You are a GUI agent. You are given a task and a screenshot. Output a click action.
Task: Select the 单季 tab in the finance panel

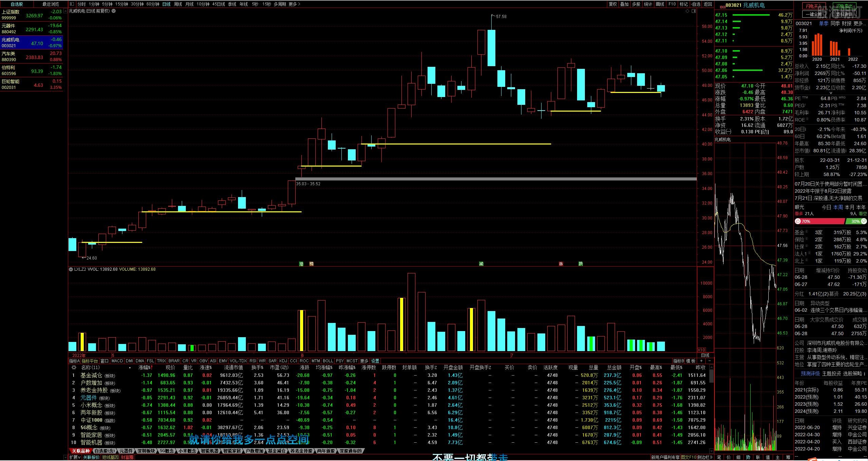[824, 23]
